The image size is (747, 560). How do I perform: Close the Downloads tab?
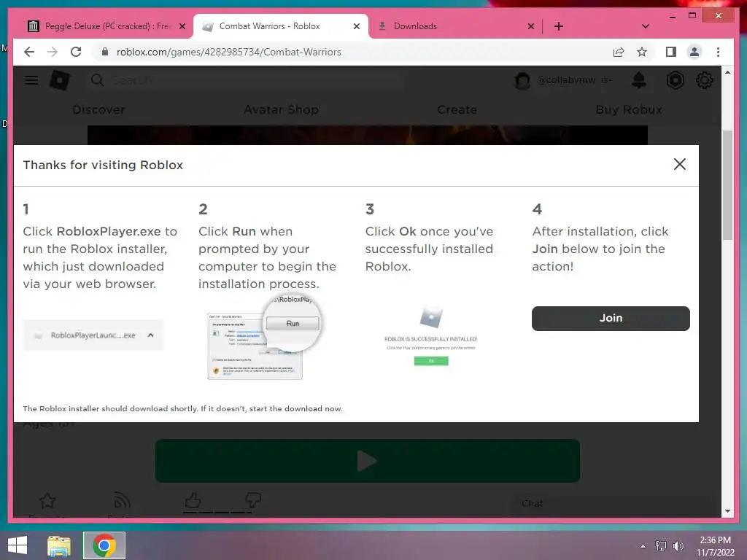[x=531, y=26]
